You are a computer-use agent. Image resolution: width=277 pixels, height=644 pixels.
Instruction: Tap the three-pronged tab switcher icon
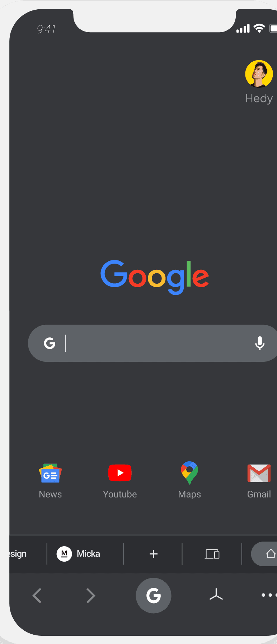(216, 594)
